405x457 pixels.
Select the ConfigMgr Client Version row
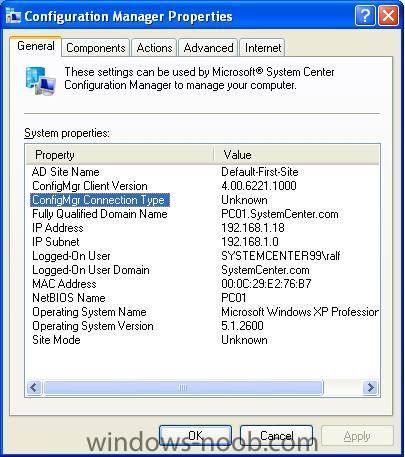click(x=202, y=186)
